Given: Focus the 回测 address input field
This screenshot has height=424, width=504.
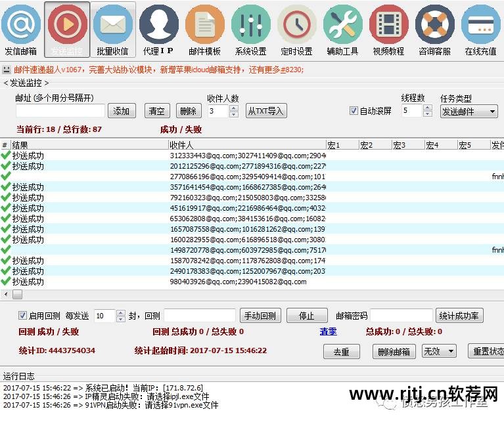Looking at the screenshot, I should [200, 316].
